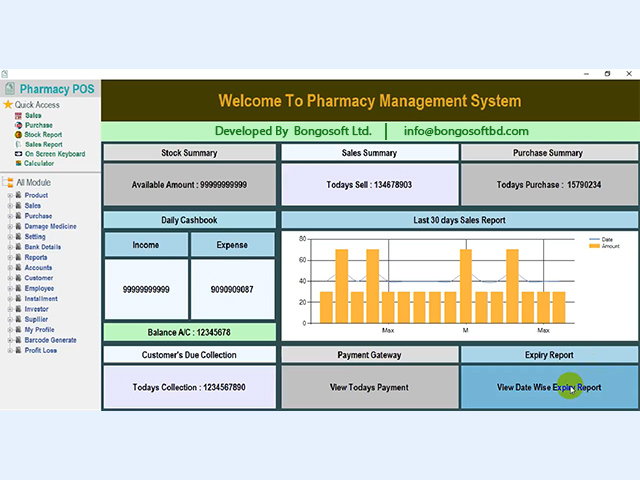Click the Balance A/C field
This screenshot has height=480, width=640.
189,332
